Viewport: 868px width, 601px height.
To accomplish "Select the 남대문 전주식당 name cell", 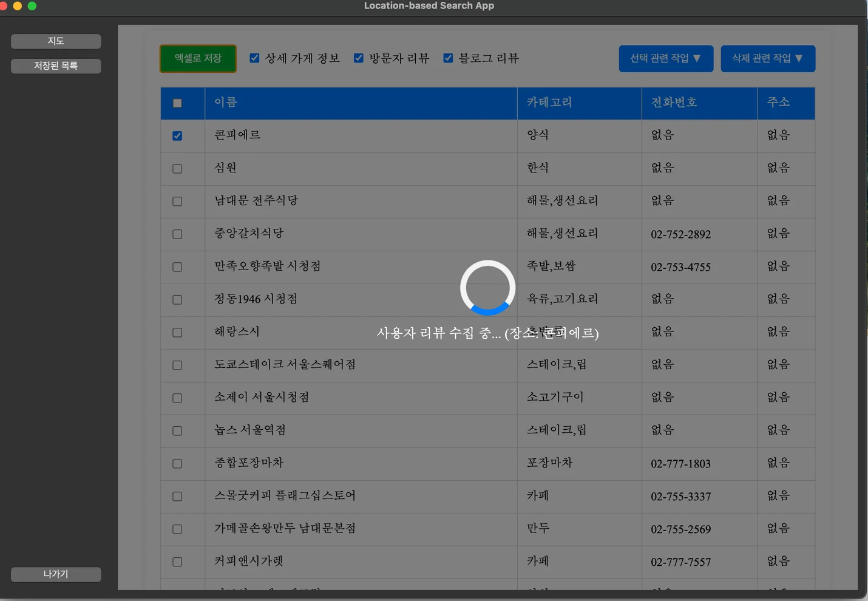I will click(361, 202).
